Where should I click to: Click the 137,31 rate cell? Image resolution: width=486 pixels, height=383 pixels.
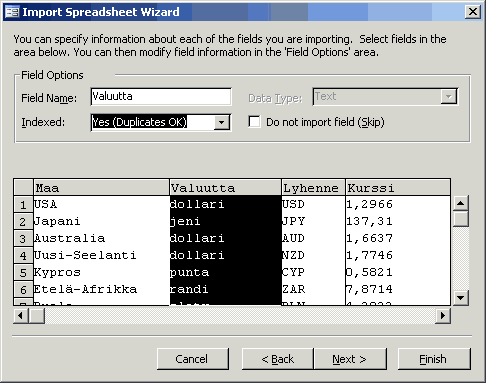[398, 221]
